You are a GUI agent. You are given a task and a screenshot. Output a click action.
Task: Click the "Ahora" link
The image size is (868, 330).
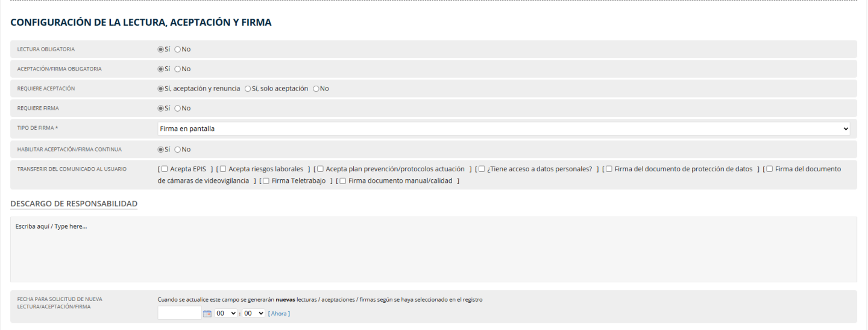coord(279,314)
